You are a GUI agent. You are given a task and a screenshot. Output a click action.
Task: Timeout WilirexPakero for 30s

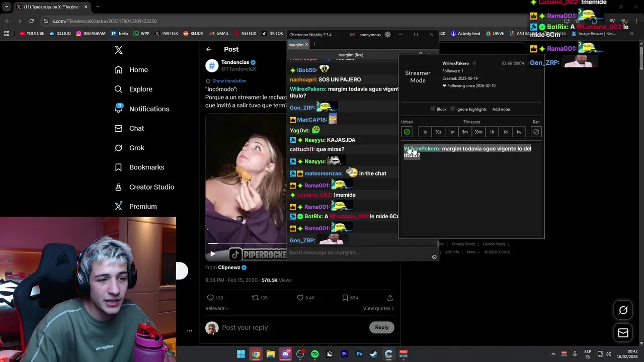pyautogui.click(x=438, y=132)
